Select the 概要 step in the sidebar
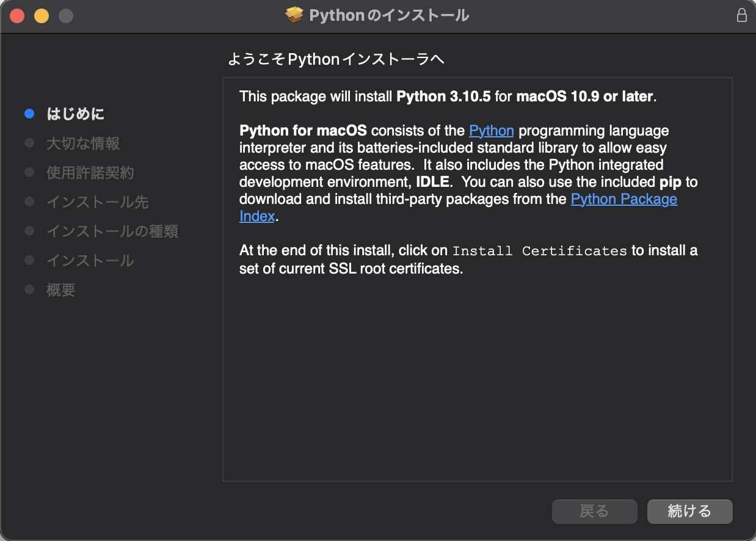Viewport: 756px width, 541px height. tap(61, 289)
